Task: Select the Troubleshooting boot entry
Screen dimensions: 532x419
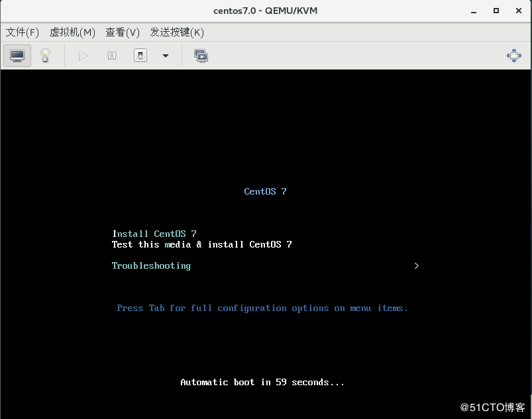Action: [x=151, y=266]
